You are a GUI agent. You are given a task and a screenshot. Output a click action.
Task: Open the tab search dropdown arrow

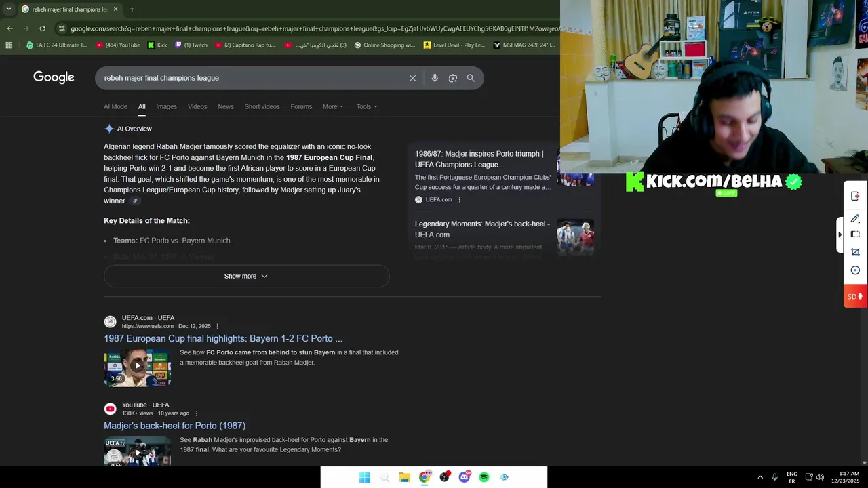(x=8, y=9)
